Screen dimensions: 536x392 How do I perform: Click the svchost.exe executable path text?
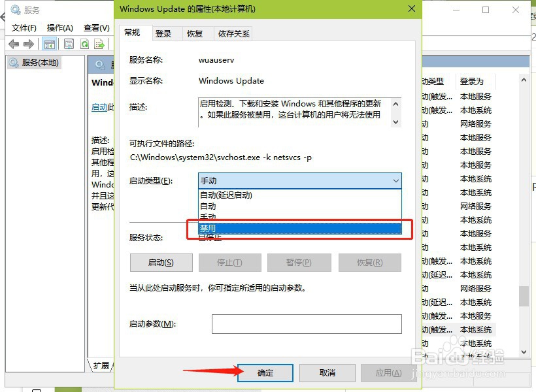[x=221, y=157]
